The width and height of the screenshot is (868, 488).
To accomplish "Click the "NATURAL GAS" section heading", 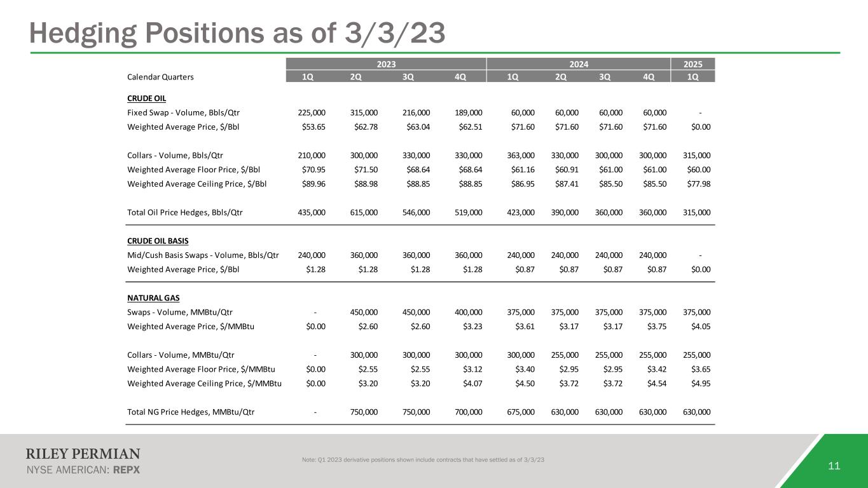I will pos(152,297).
